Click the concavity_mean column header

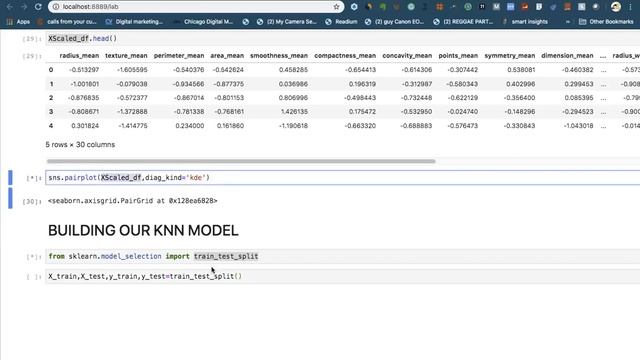(x=407, y=56)
